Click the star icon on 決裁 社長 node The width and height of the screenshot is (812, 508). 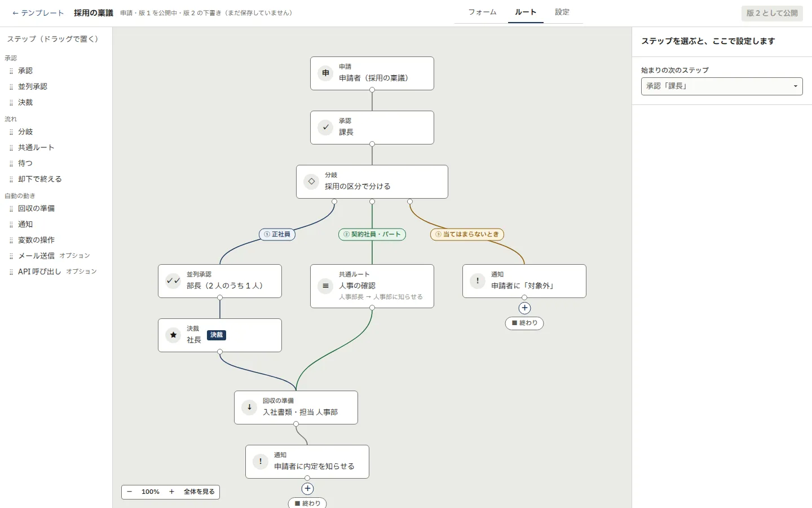(x=173, y=335)
